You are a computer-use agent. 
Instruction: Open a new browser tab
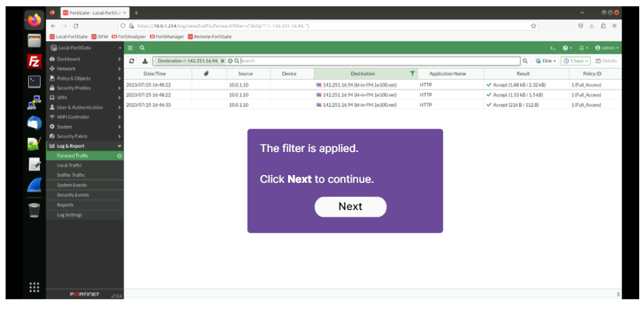(x=137, y=13)
